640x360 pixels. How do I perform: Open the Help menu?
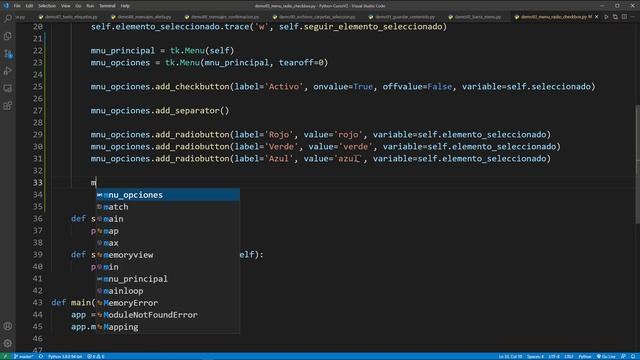pyautogui.click(x=125, y=6)
